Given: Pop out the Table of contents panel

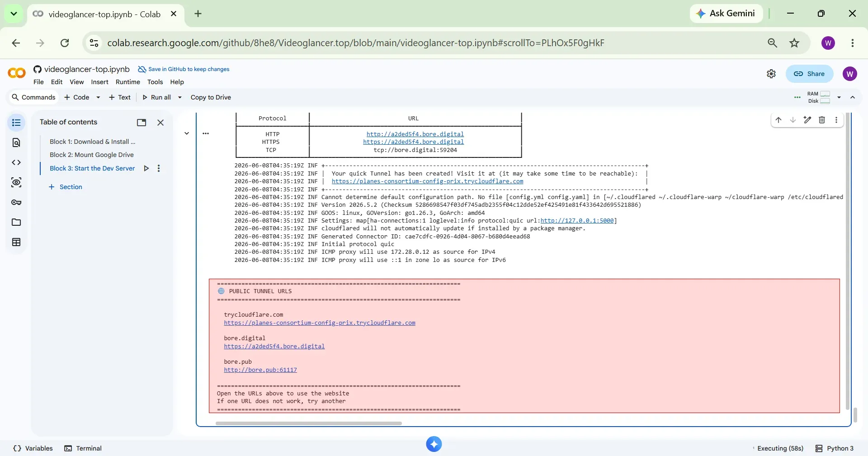Looking at the screenshot, I should click(x=142, y=123).
